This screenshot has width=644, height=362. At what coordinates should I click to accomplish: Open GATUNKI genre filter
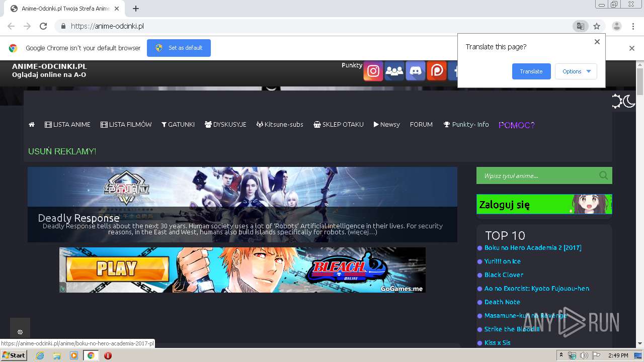[178, 125]
